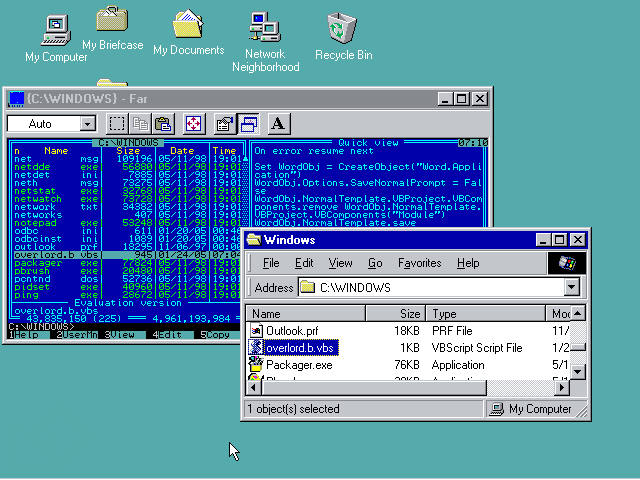Image resolution: width=640 pixels, height=480 pixels.
Task: Click the explorer horizontal scroll right arrow
Action: coord(562,387)
